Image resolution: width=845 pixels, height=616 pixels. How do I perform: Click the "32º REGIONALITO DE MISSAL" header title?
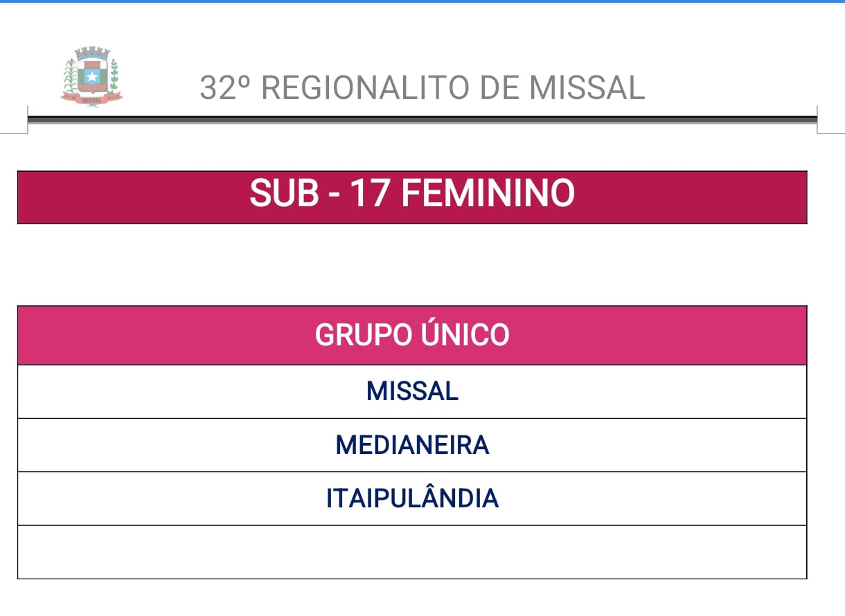[423, 88]
